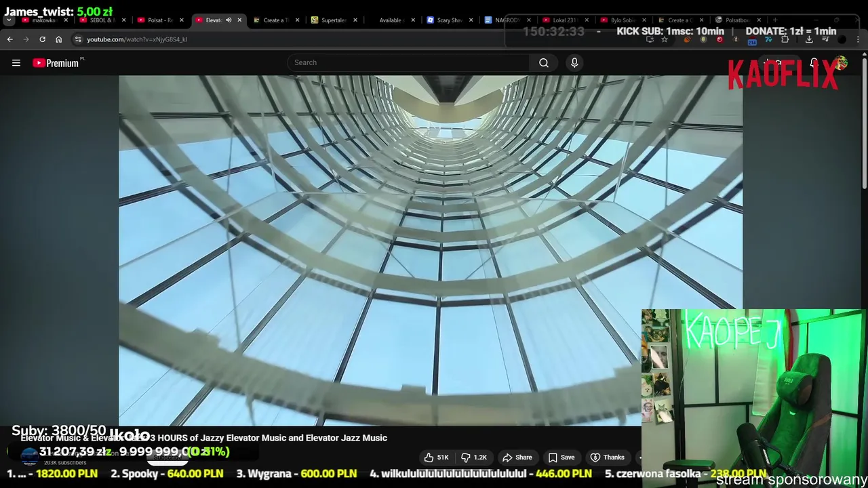868x488 pixels.
Task: Click the Thanks button
Action: pyautogui.click(x=607, y=457)
